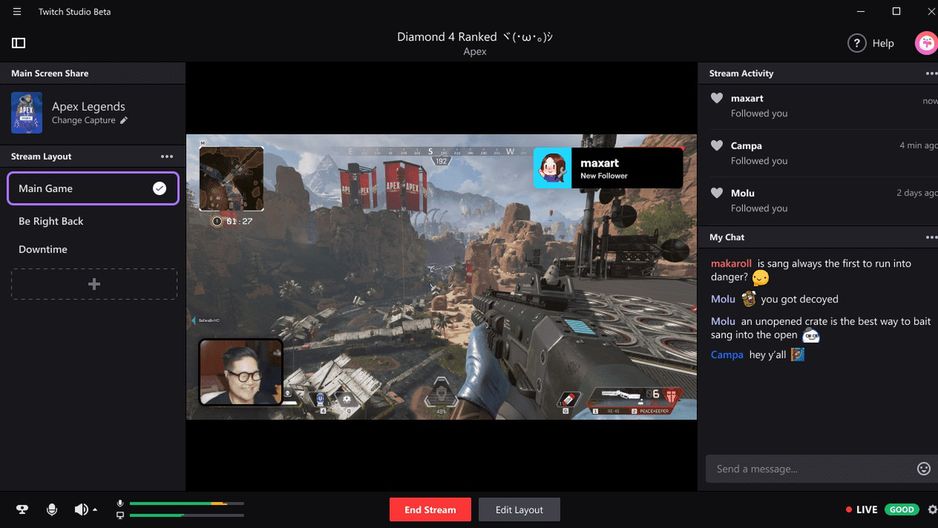Image resolution: width=938 pixels, height=528 pixels.
Task: Open settings gear in bottom right
Action: 932,509
